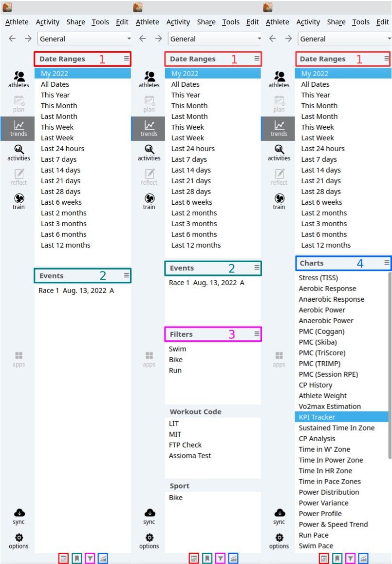
Task: Open train view in left panel
Action: pyautogui.click(x=19, y=201)
